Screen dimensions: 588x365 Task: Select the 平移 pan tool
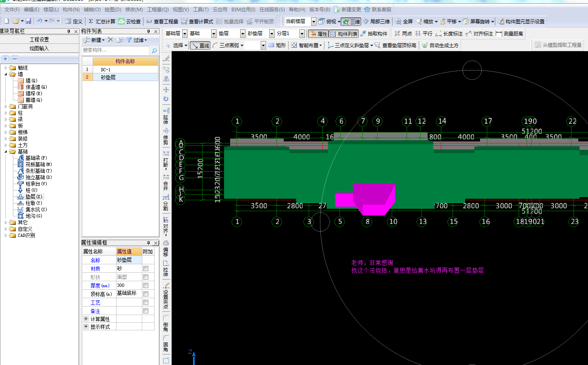448,21
